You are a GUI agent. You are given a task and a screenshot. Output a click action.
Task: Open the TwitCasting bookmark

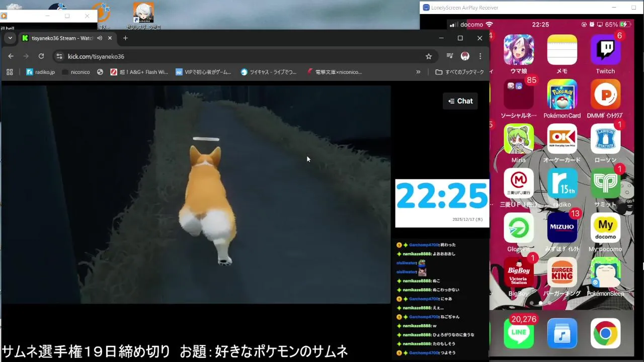tap(269, 72)
